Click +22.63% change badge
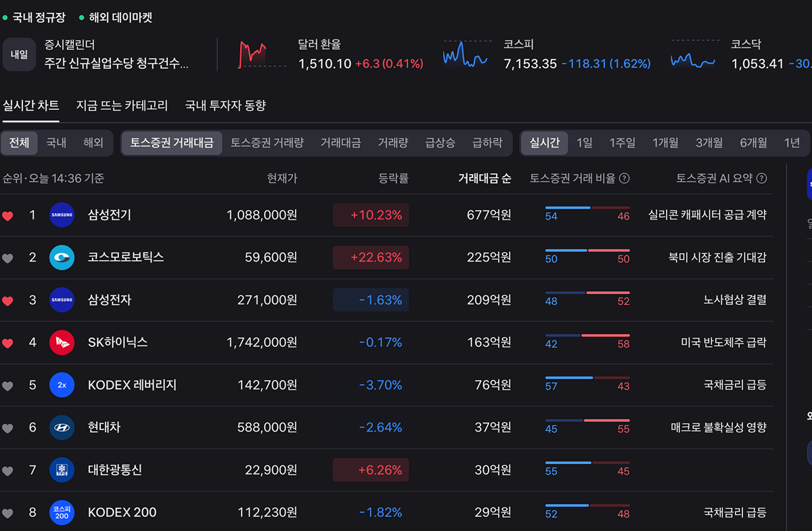This screenshot has width=812, height=531. coord(371,257)
